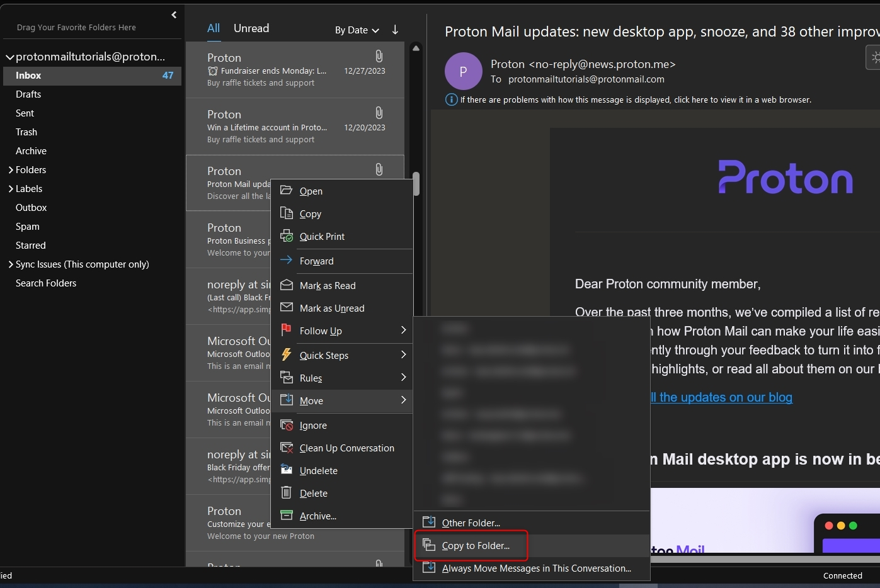Image resolution: width=880 pixels, height=588 pixels.
Task: Expand the Follow Up submenu arrow
Action: 403,330
